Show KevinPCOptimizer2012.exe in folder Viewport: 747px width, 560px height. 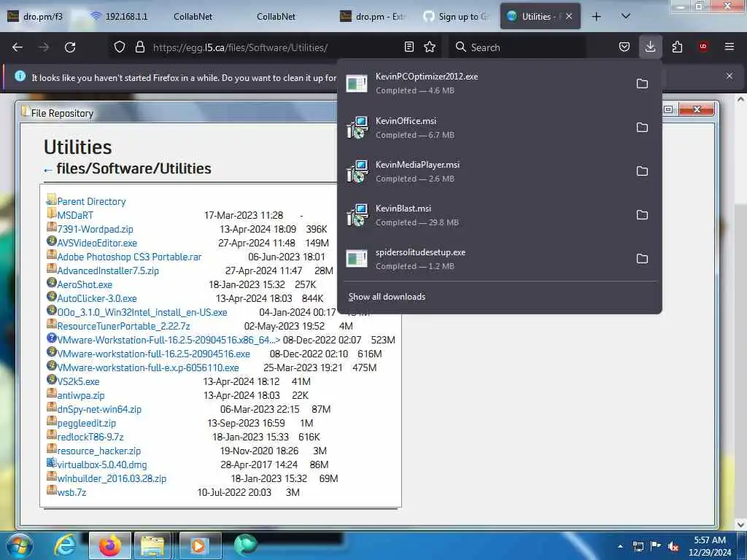point(642,83)
